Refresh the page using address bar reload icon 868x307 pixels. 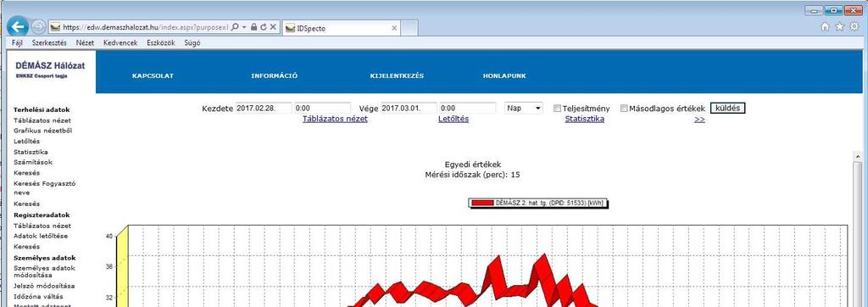[x=264, y=26]
